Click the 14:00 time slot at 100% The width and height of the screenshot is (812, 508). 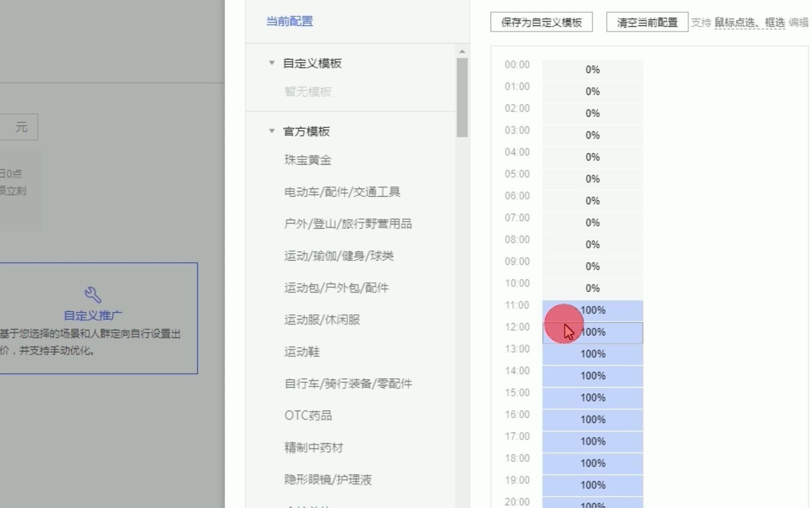coord(593,376)
